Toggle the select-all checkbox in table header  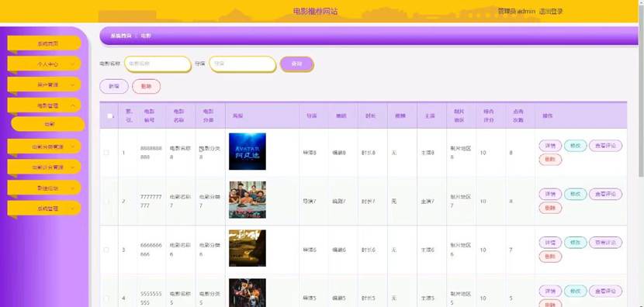(109, 116)
